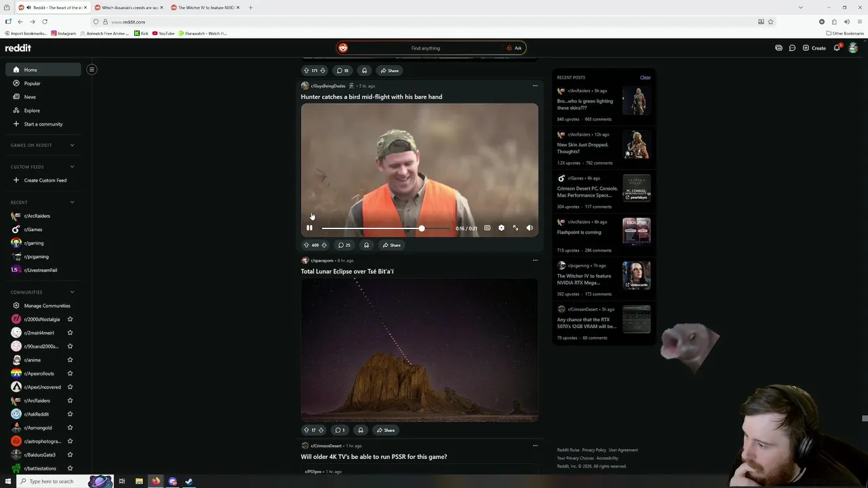Open Crimson Desert PC Console recent post

(587, 192)
